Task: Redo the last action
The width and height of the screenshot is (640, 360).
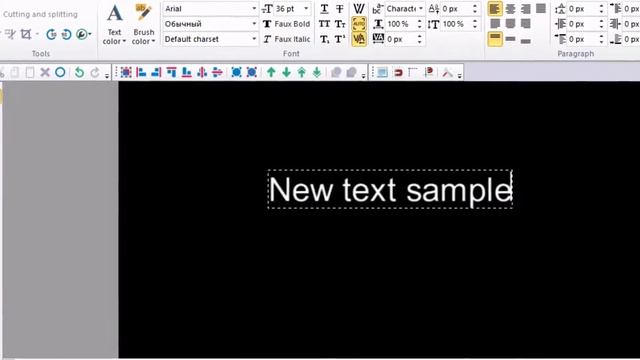Action: pos(95,73)
